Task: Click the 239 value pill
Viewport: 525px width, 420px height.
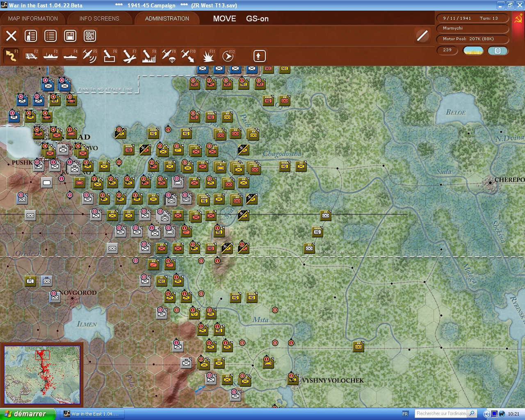Action: click(x=447, y=50)
